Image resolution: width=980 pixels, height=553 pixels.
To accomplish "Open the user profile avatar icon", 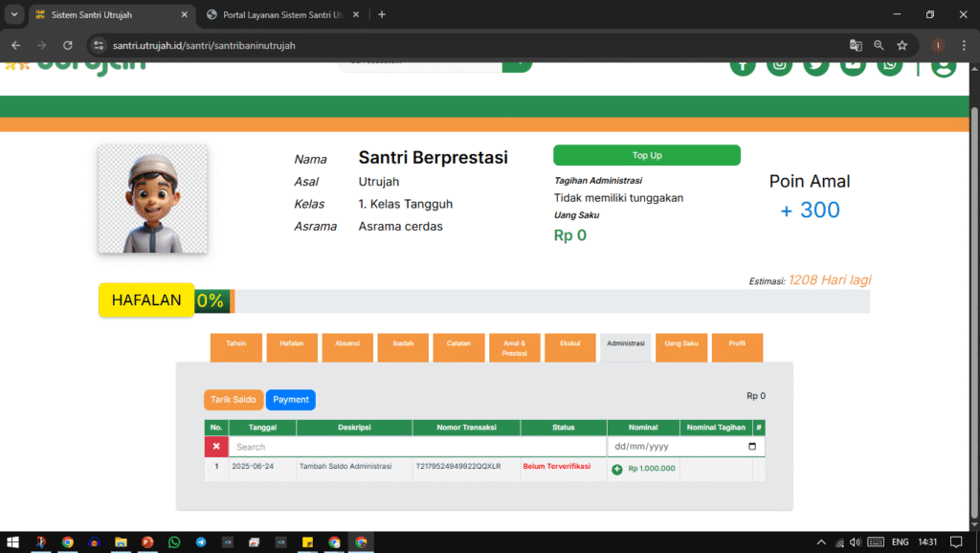I will tap(944, 65).
